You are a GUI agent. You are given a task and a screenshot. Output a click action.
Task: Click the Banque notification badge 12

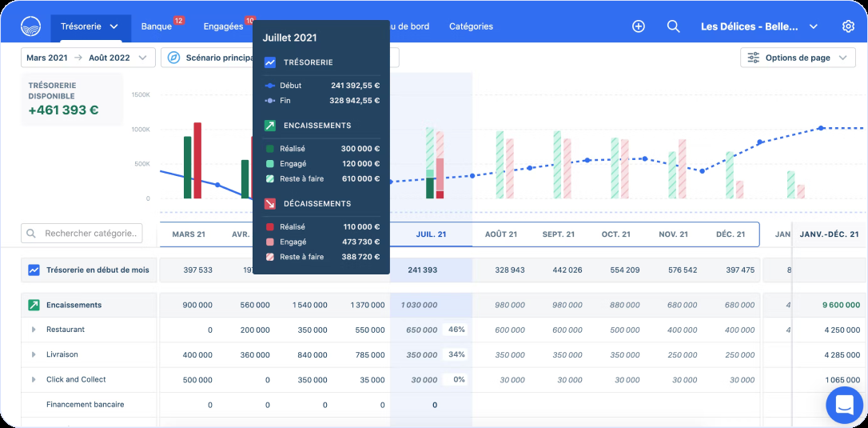(x=178, y=21)
